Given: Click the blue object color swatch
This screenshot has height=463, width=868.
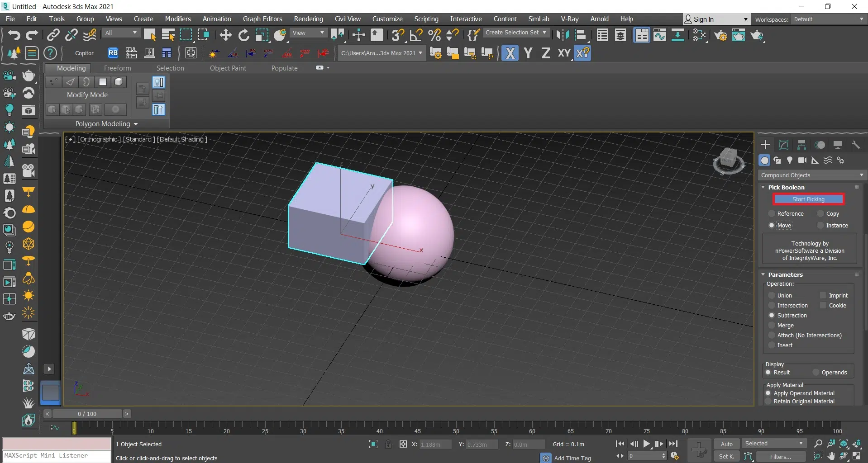Looking at the screenshot, I should [x=50, y=392].
